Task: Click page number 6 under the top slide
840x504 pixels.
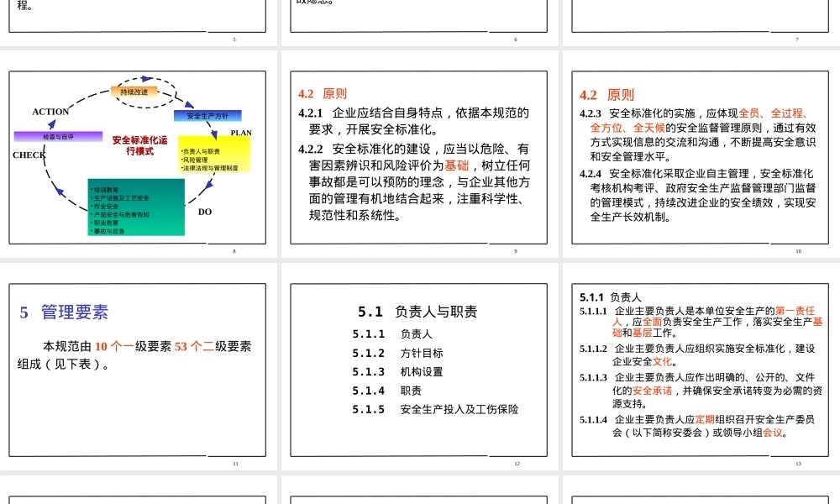Action: click(516, 39)
